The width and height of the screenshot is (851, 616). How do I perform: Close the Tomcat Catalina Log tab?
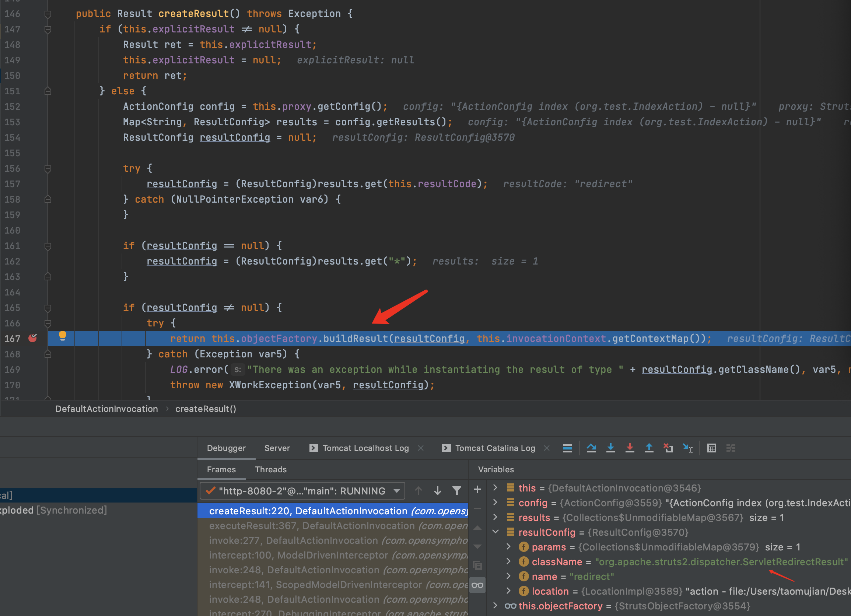[x=547, y=448]
